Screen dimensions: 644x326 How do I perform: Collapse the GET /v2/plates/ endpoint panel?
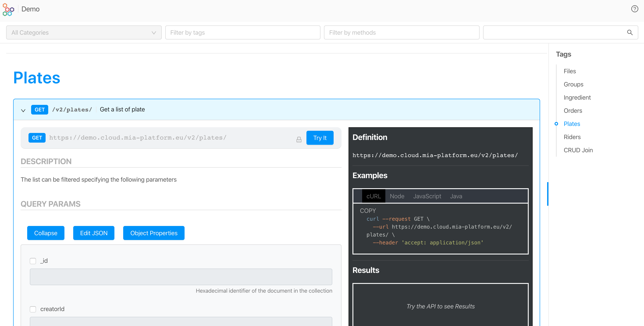click(x=23, y=110)
